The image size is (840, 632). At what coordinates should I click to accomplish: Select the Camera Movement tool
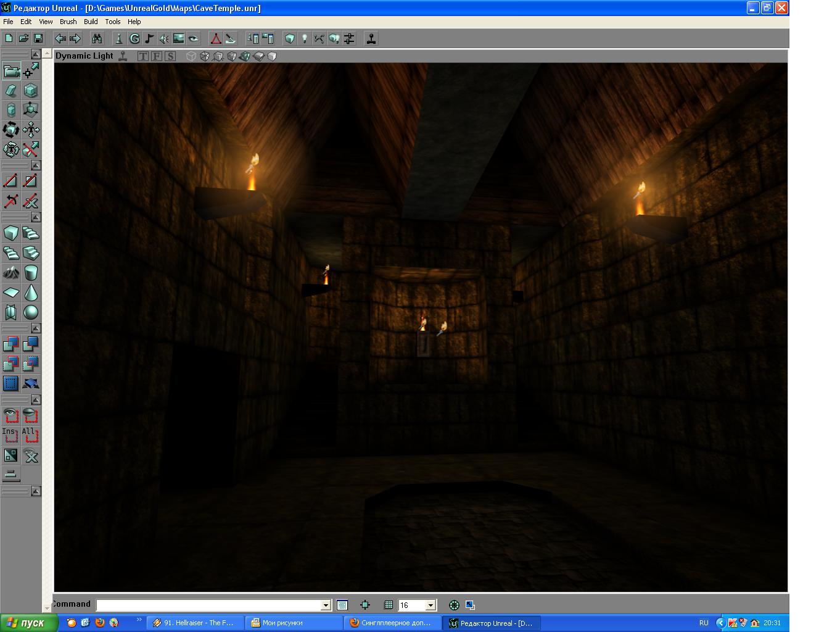[11, 71]
